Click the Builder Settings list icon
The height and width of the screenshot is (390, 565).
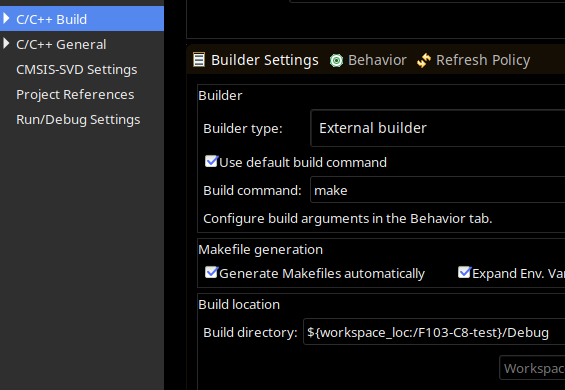point(199,60)
